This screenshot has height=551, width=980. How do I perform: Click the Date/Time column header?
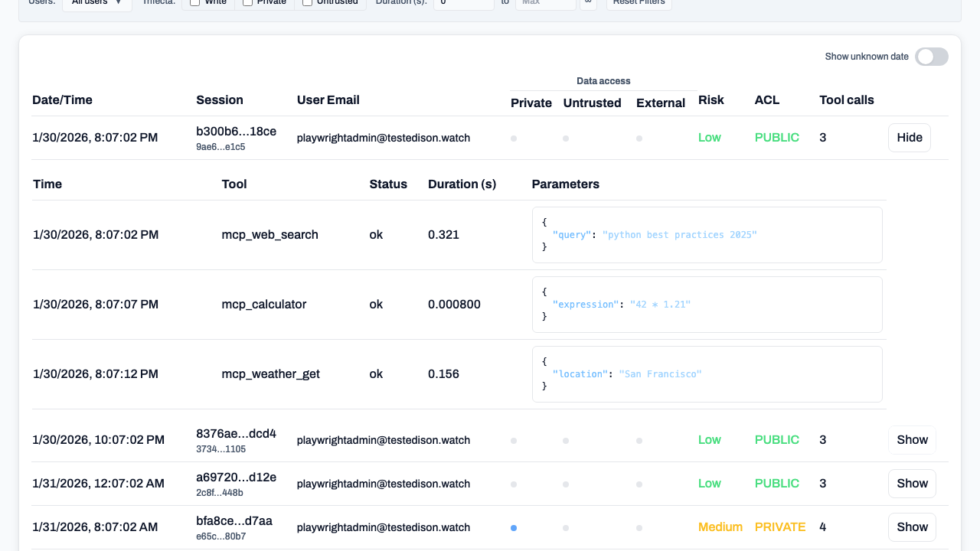[x=62, y=100]
